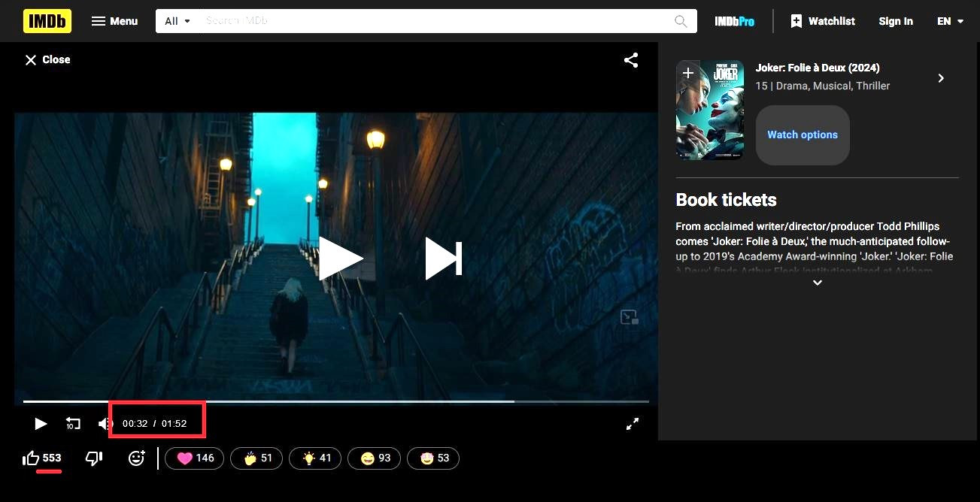Like the video with thumbs up

coord(32,458)
